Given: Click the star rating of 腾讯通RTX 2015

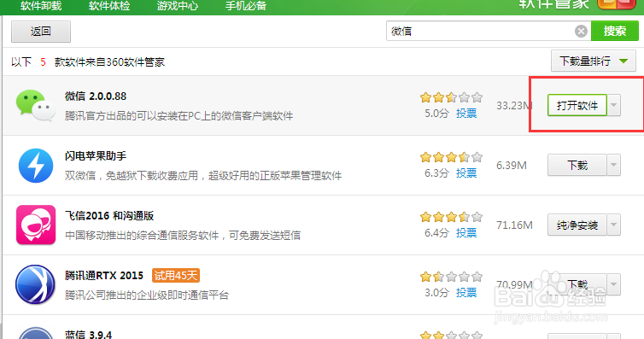Looking at the screenshot, I should 451,277.
